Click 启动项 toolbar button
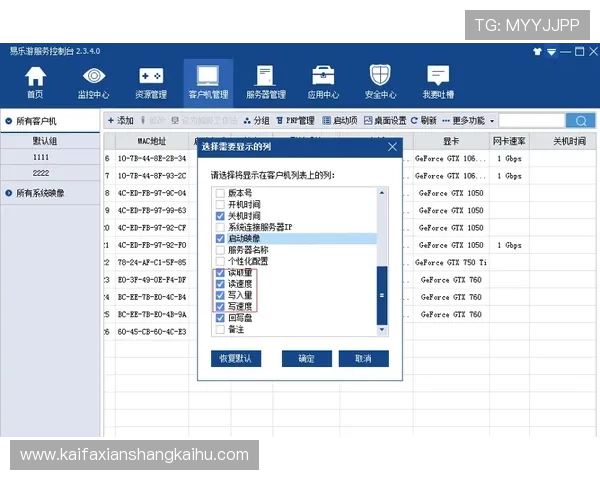The image size is (600, 480). coord(340,121)
